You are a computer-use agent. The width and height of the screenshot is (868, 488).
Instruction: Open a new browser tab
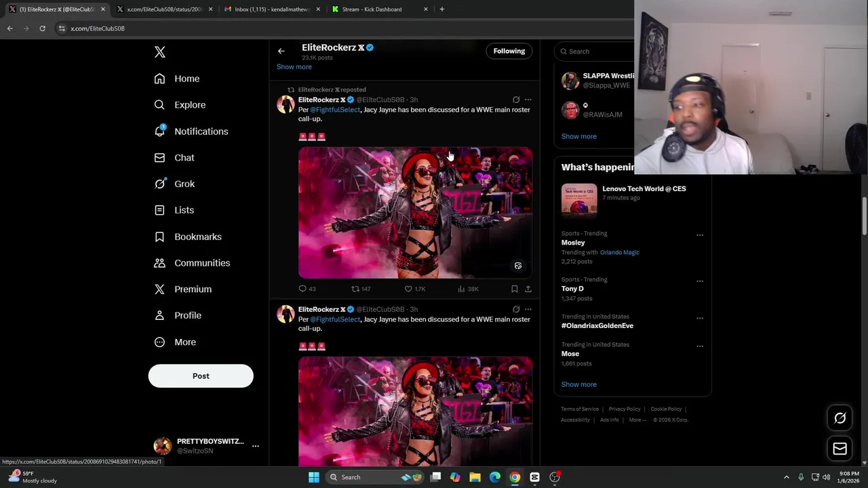442,9
